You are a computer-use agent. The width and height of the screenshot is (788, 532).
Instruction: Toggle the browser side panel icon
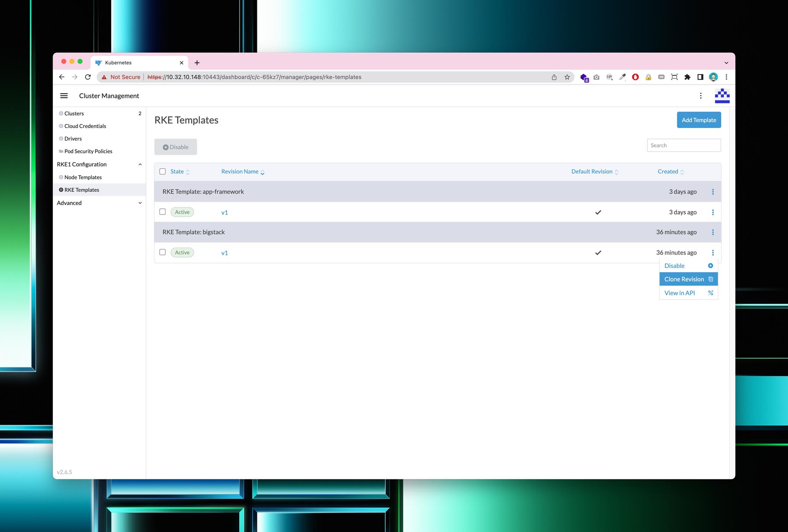(x=700, y=77)
